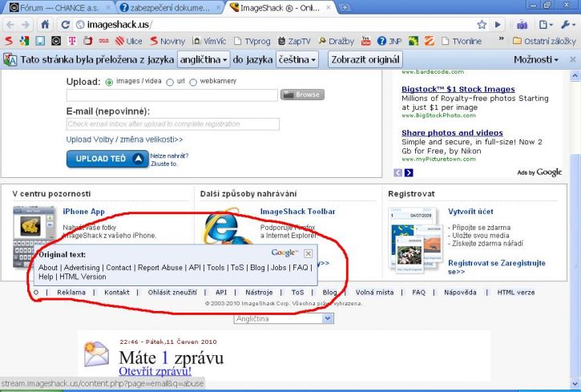
Task: Open the TVprog bookmark
Action: (x=252, y=41)
